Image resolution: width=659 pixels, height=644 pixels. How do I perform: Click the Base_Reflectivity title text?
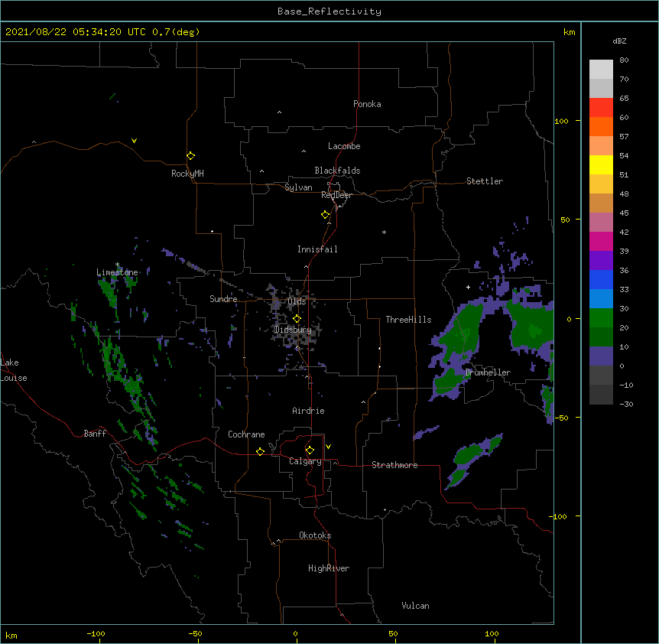tap(329, 11)
